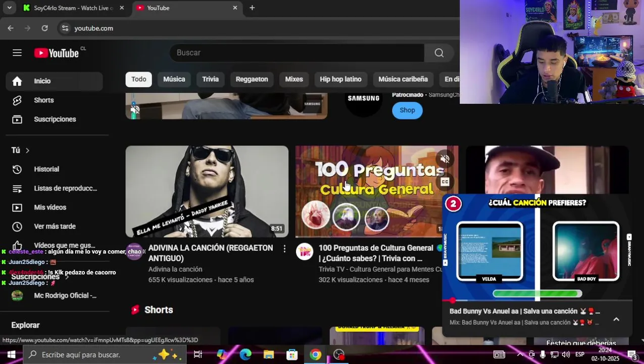Open Trivia TV channel name link
644x364 pixels.
pyautogui.click(x=380, y=269)
